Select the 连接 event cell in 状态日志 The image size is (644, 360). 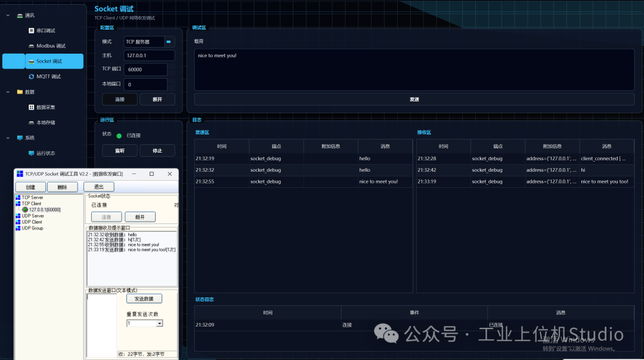coord(414,325)
